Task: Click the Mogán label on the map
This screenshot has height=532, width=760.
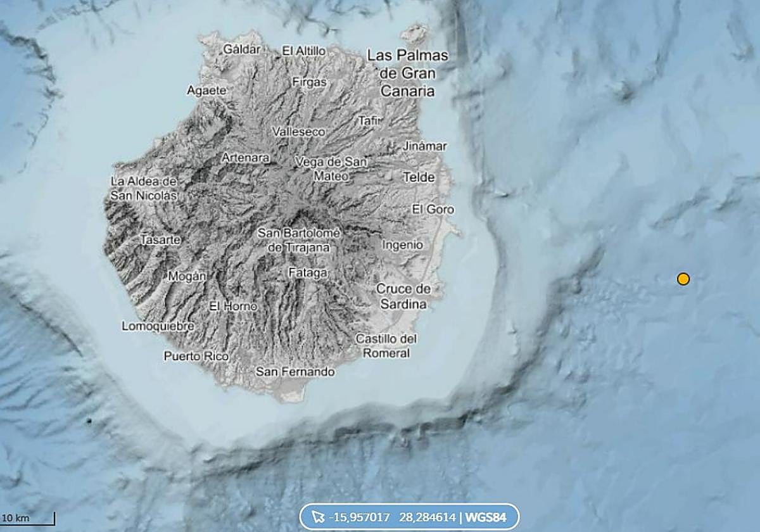Action: pos(187,276)
